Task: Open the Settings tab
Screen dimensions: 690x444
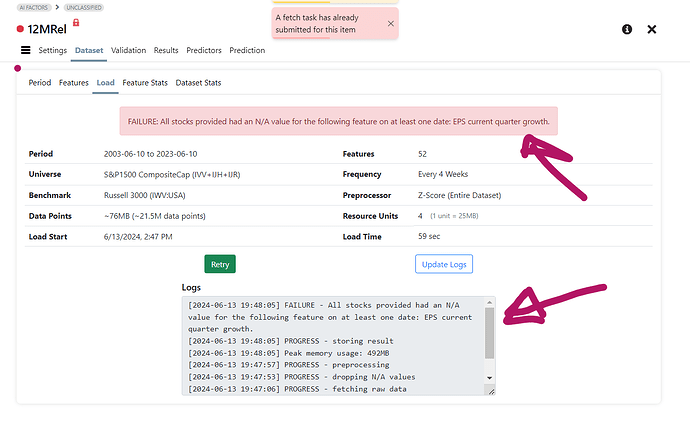Action: [53, 50]
